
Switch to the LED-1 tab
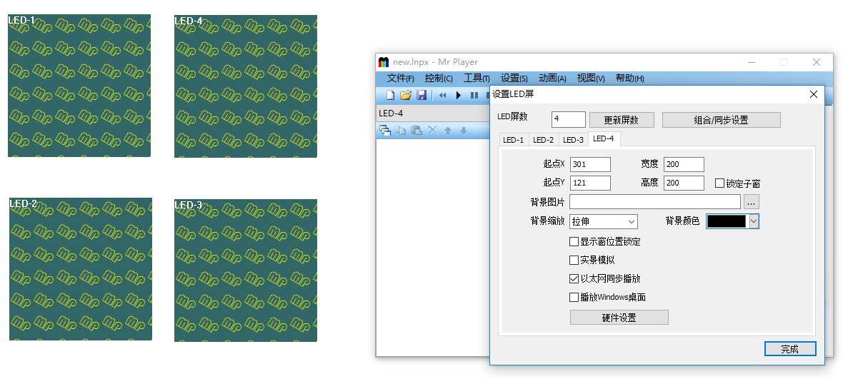click(514, 140)
